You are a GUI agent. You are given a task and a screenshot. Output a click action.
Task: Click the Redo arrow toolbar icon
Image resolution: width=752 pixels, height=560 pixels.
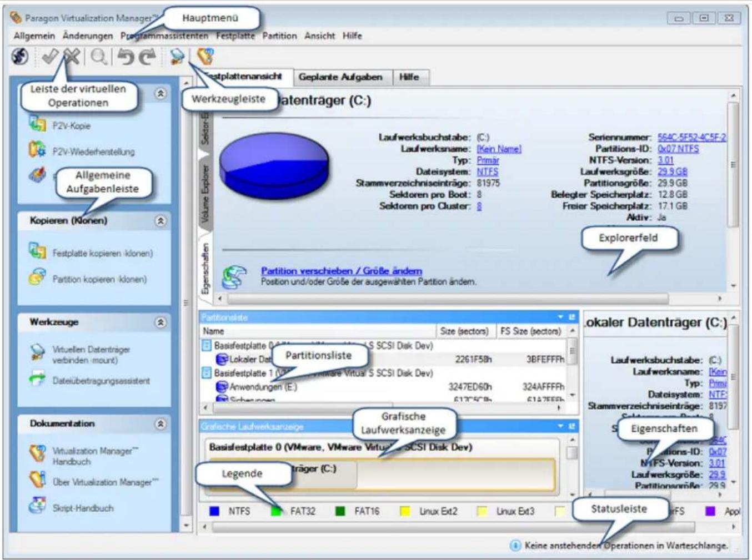point(148,57)
